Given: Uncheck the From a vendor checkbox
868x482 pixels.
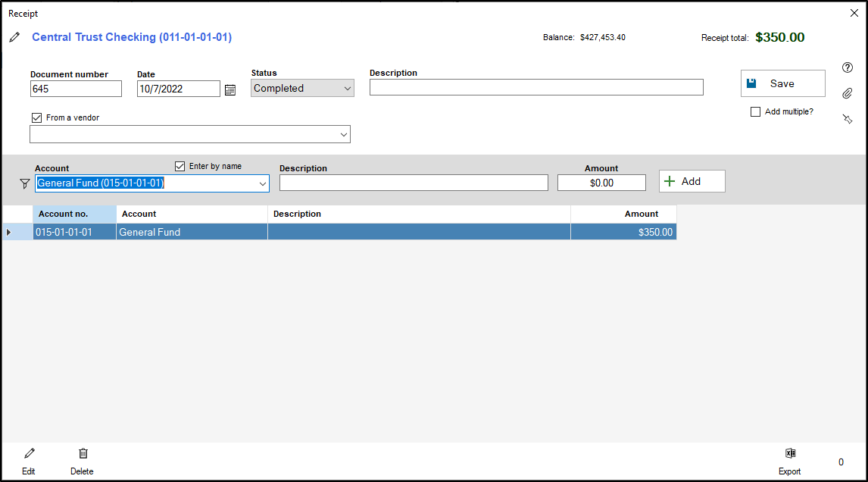Looking at the screenshot, I should click(x=36, y=117).
